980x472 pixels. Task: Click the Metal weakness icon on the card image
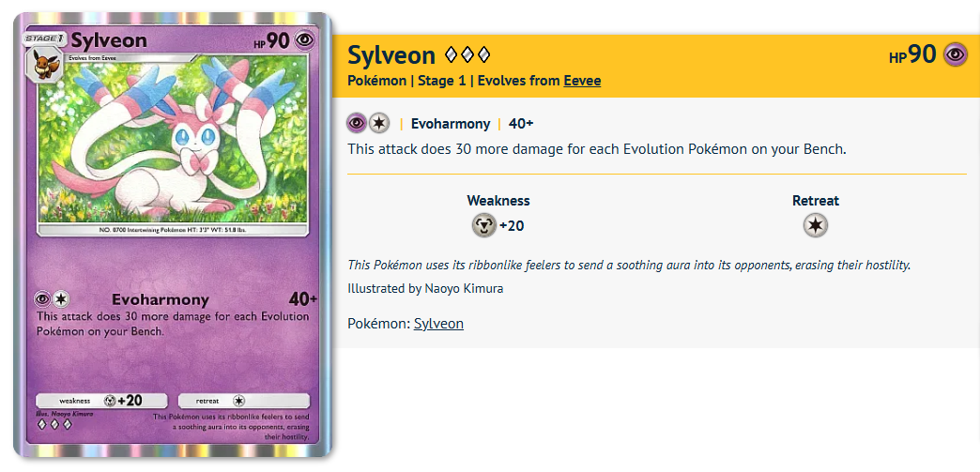[110, 400]
